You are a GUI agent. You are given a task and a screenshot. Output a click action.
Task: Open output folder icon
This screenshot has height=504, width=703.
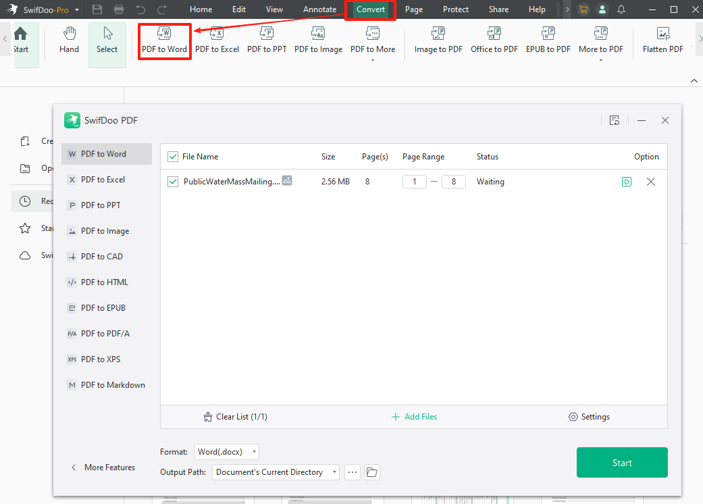click(x=372, y=472)
